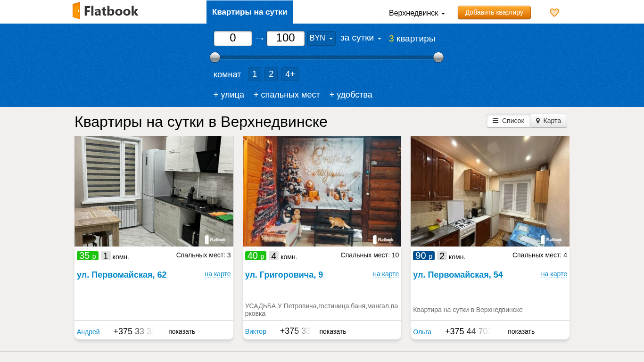Click the 40 р price badge

[x=256, y=256]
